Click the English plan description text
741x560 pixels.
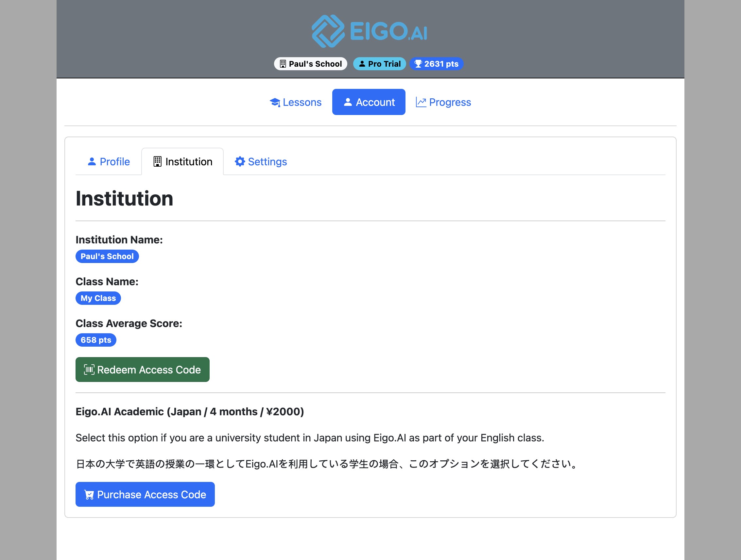310,438
